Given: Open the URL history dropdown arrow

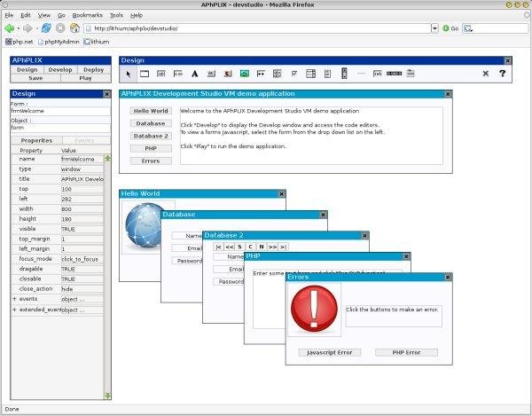Looking at the screenshot, I should pyautogui.click(x=434, y=28).
